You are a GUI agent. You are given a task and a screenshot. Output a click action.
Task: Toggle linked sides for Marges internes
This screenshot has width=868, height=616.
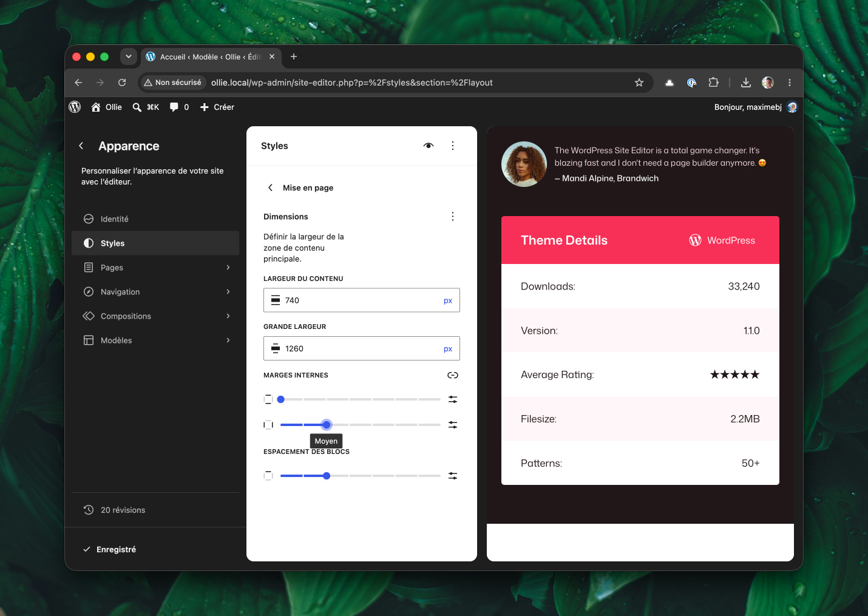tap(453, 375)
